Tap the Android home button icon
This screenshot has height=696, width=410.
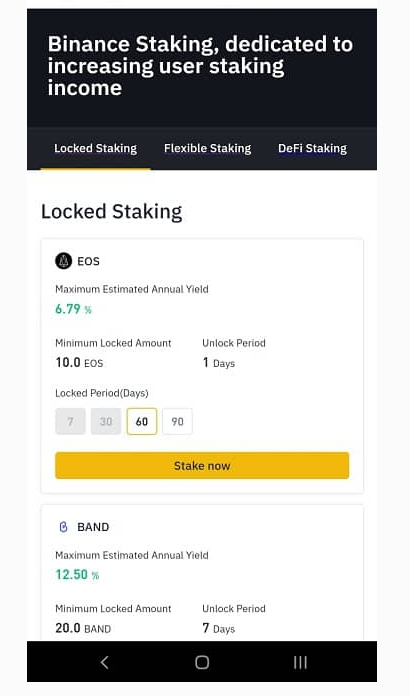point(202,662)
